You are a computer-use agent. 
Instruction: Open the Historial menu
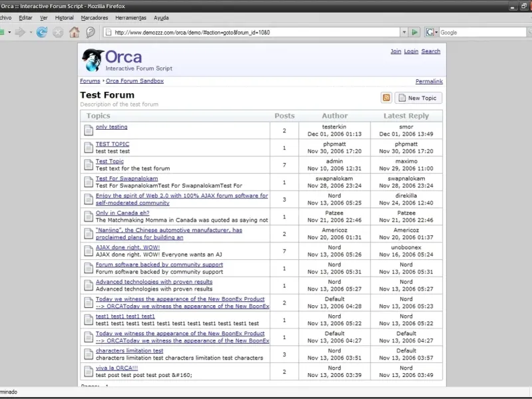[x=64, y=18]
